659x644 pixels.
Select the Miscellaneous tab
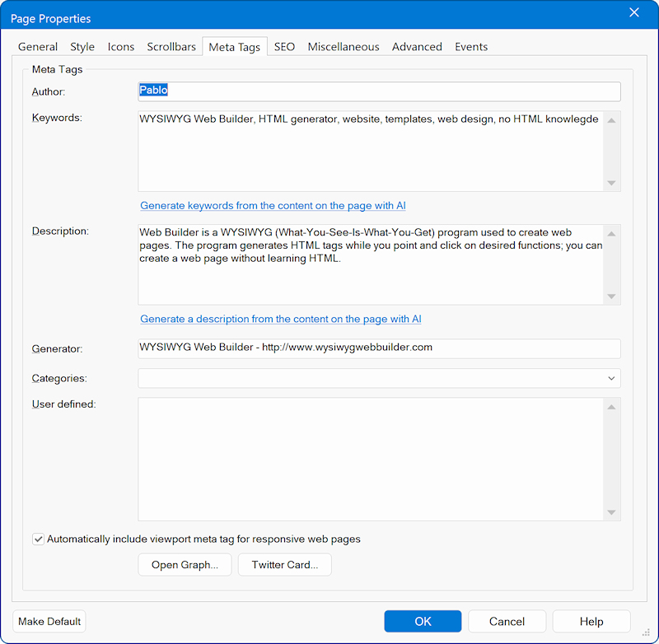tap(344, 47)
